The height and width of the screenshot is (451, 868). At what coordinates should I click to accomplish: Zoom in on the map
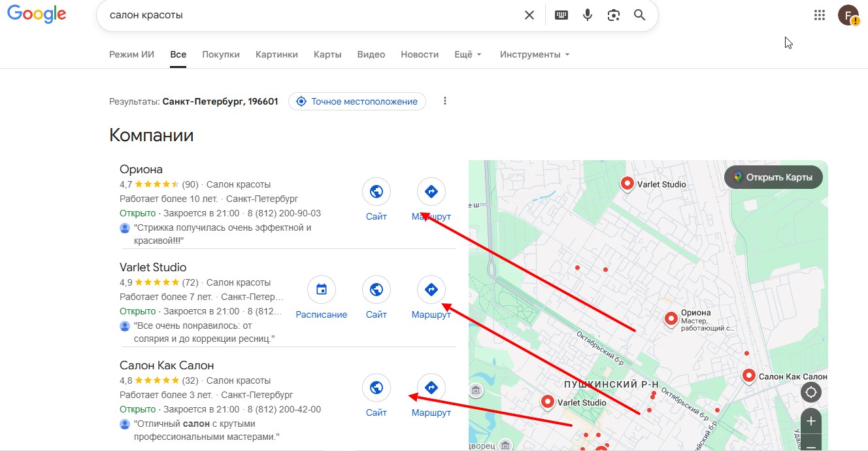811,422
